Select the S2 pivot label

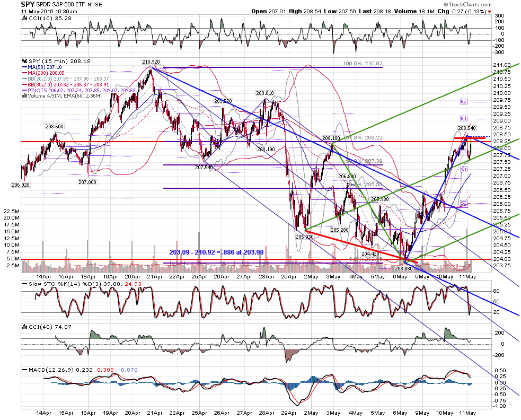(x=464, y=203)
